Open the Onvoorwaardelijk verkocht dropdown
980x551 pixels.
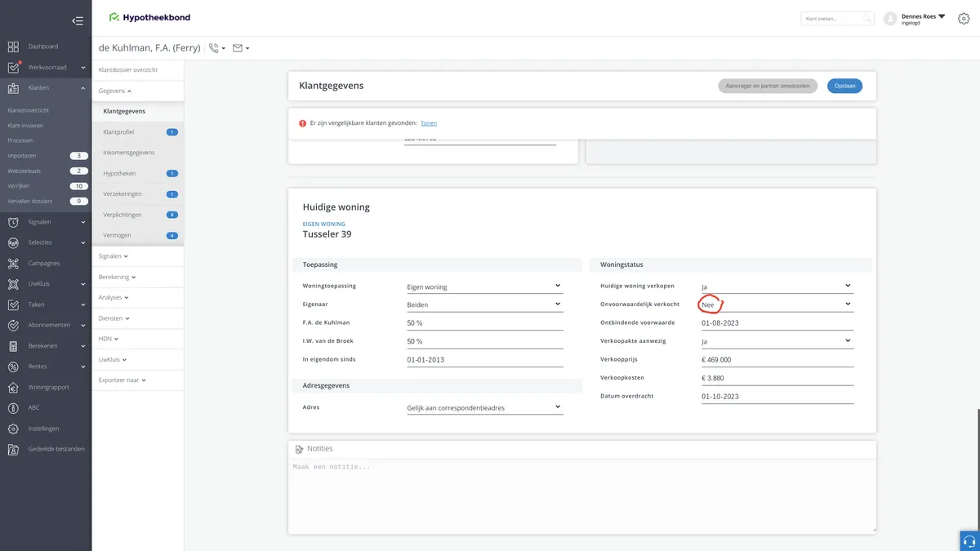777,304
